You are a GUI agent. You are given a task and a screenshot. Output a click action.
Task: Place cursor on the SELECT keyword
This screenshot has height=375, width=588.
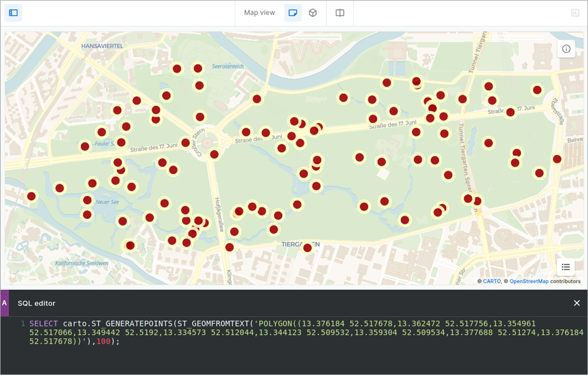(44, 323)
